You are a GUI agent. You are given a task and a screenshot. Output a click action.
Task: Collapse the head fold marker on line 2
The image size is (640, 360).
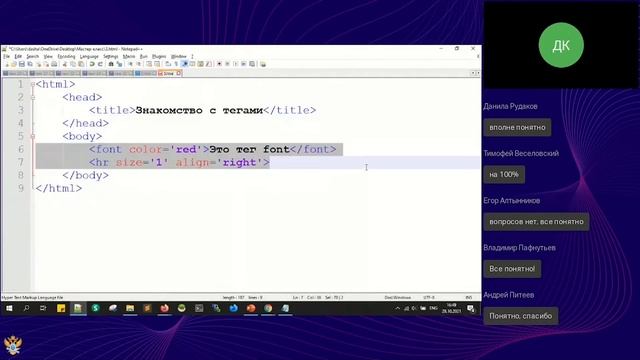coord(33,98)
